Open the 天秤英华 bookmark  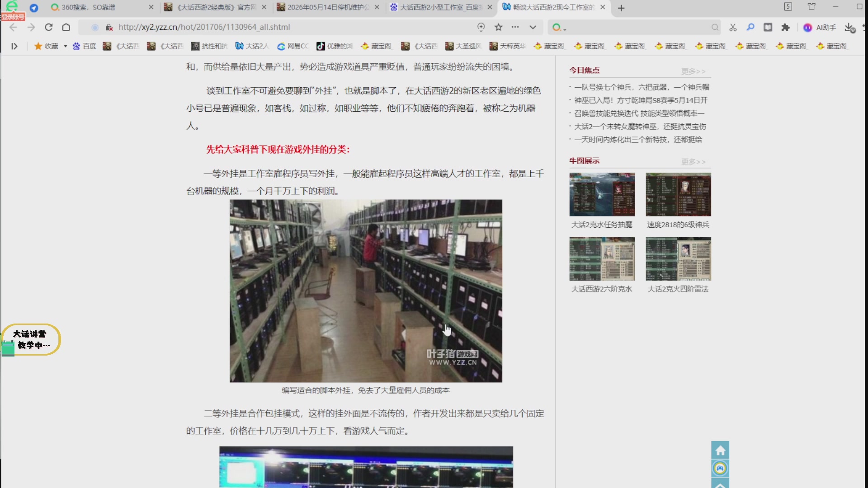[507, 46]
